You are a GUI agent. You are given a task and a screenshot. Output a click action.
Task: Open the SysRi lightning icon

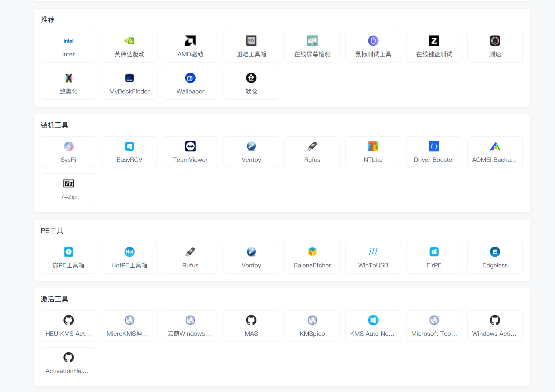tap(68, 146)
